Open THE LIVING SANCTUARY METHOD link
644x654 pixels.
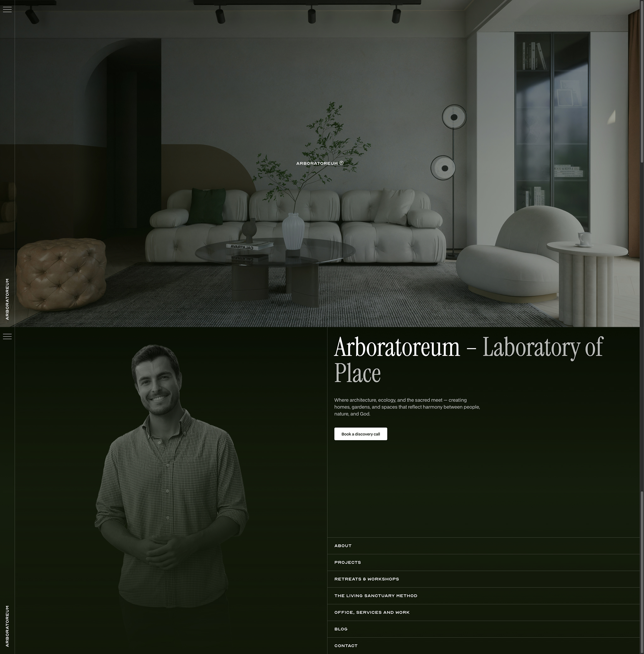click(375, 596)
